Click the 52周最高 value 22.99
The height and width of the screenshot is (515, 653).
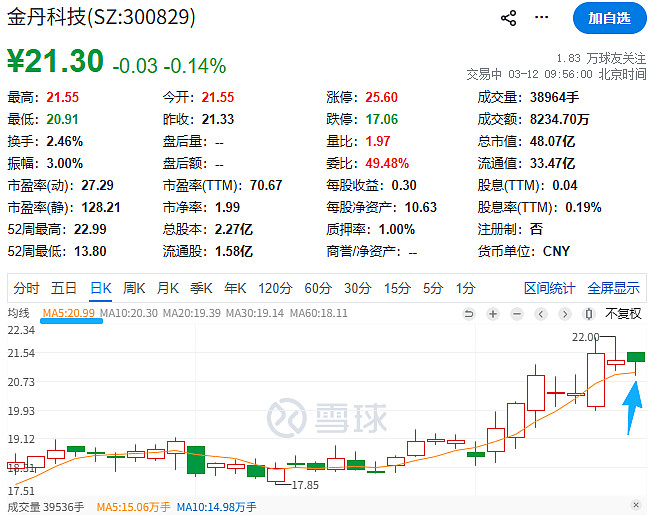point(90,229)
